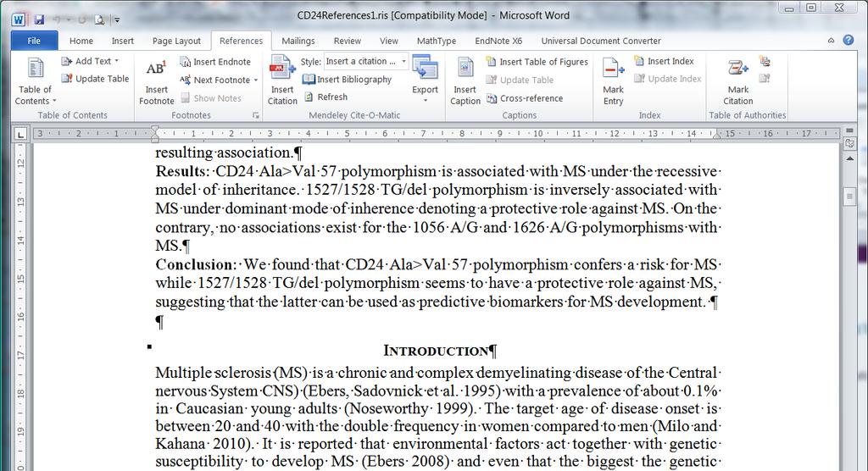Click the bold word 'Results:' in the document
Viewport: 868px width, 471px height.
(182, 171)
